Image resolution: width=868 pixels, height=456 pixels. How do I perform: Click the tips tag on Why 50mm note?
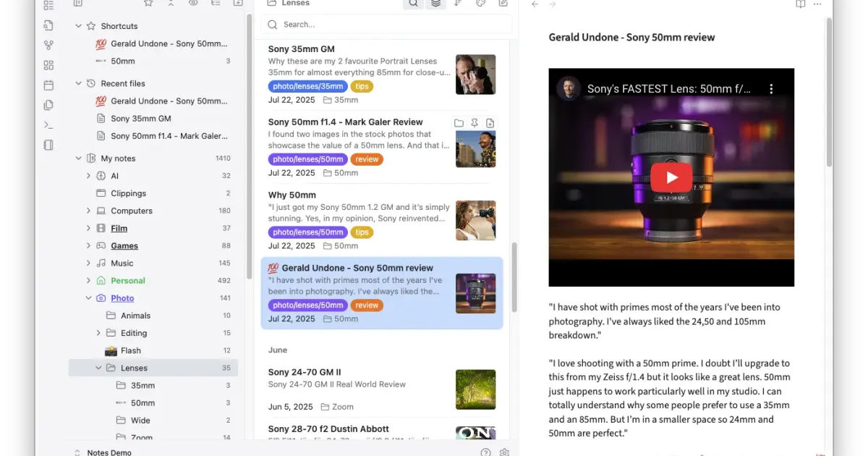(x=362, y=232)
